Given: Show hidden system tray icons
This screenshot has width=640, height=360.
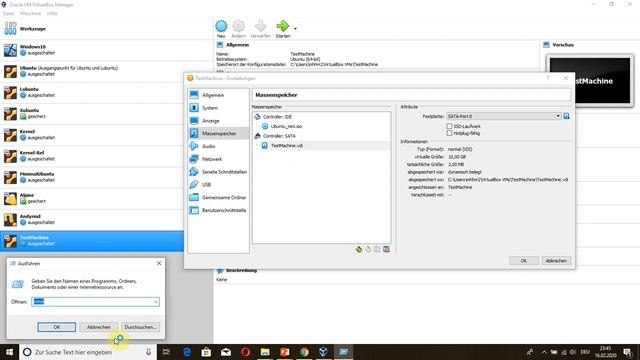Looking at the screenshot, I should [544, 352].
